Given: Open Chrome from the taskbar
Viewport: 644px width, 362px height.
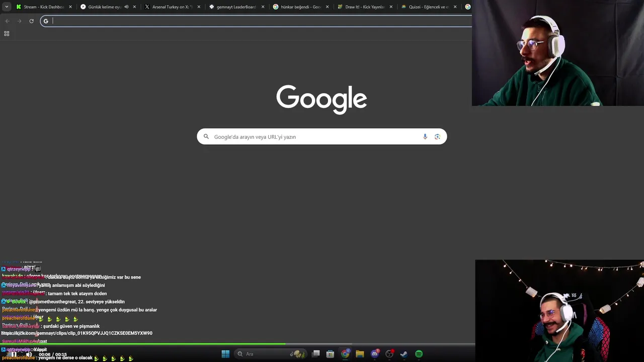Looking at the screenshot, I should pyautogui.click(x=345, y=354).
